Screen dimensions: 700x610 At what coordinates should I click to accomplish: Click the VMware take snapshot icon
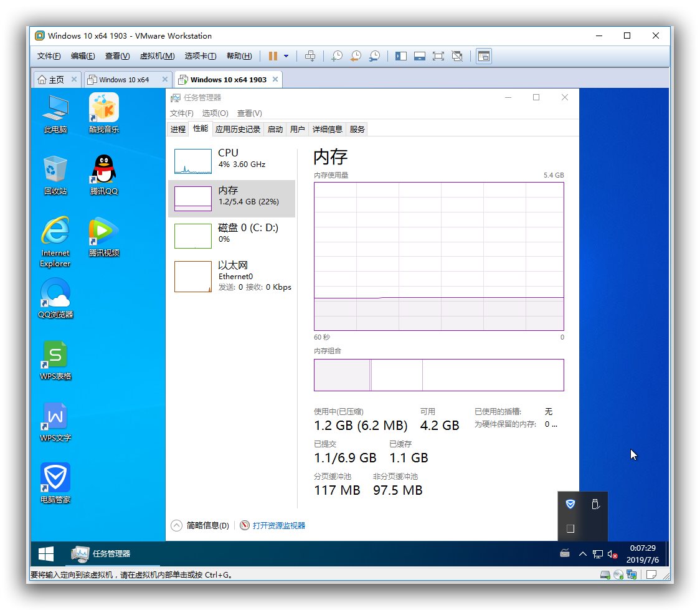click(x=336, y=56)
